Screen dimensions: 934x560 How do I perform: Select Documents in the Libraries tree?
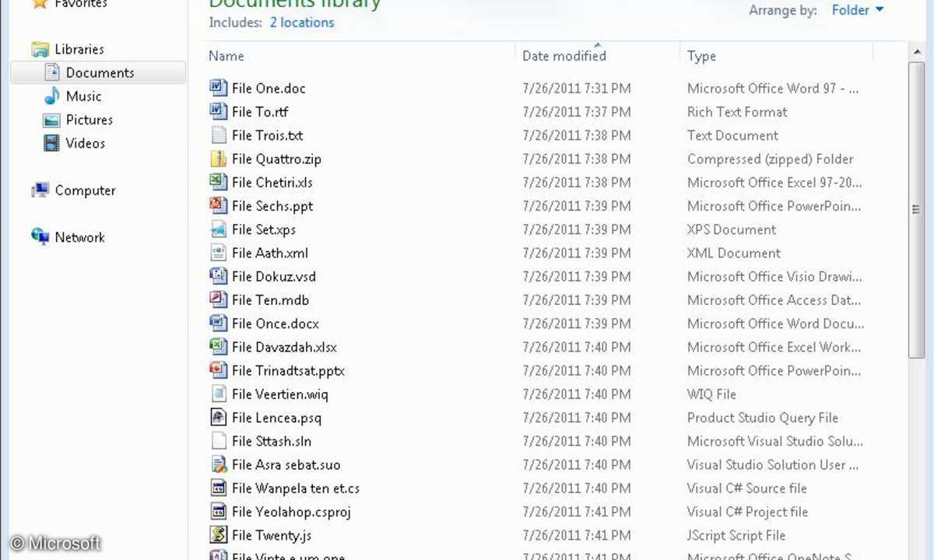(98, 72)
